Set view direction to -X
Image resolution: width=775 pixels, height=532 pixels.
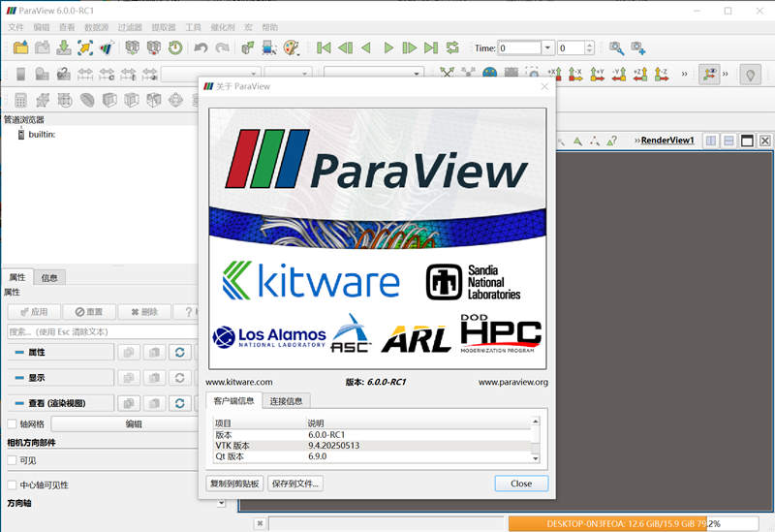(575, 75)
